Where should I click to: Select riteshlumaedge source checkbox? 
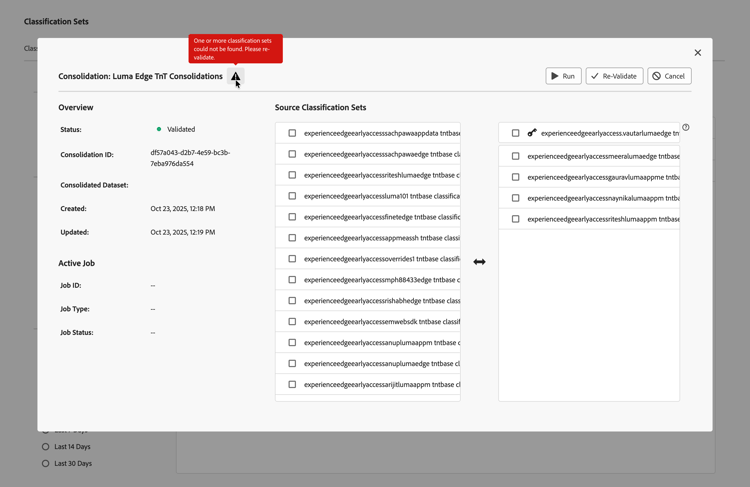click(x=292, y=175)
